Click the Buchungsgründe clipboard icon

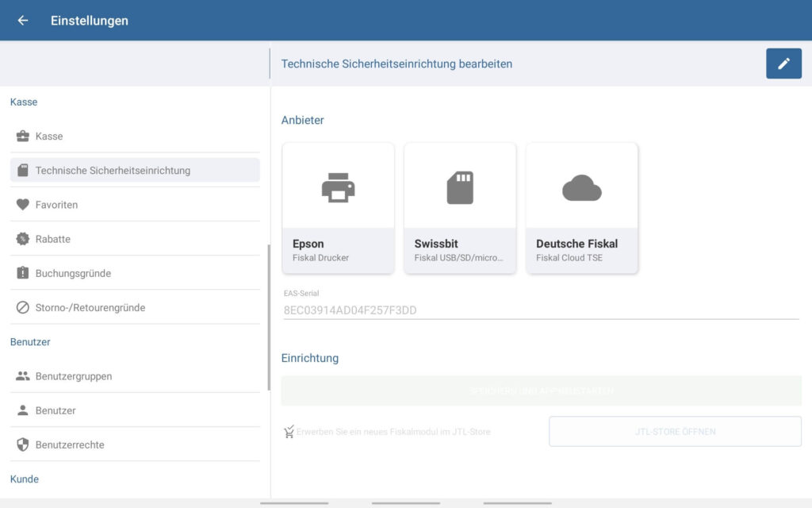pos(23,273)
